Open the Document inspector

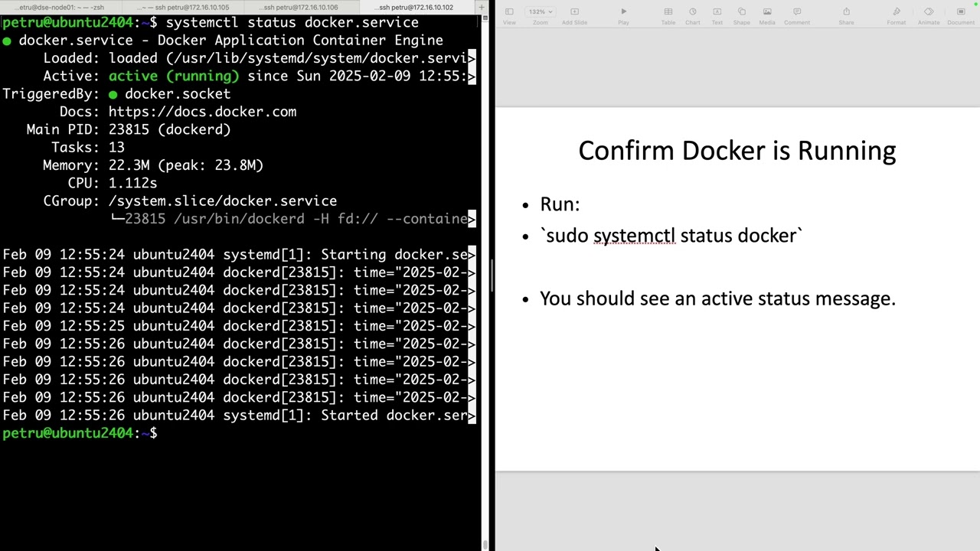pyautogui.click(x=961, y=15)
